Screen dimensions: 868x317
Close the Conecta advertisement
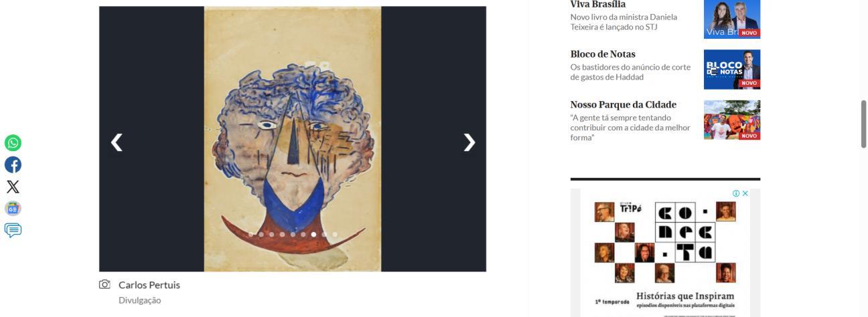(x=745, y=193)
